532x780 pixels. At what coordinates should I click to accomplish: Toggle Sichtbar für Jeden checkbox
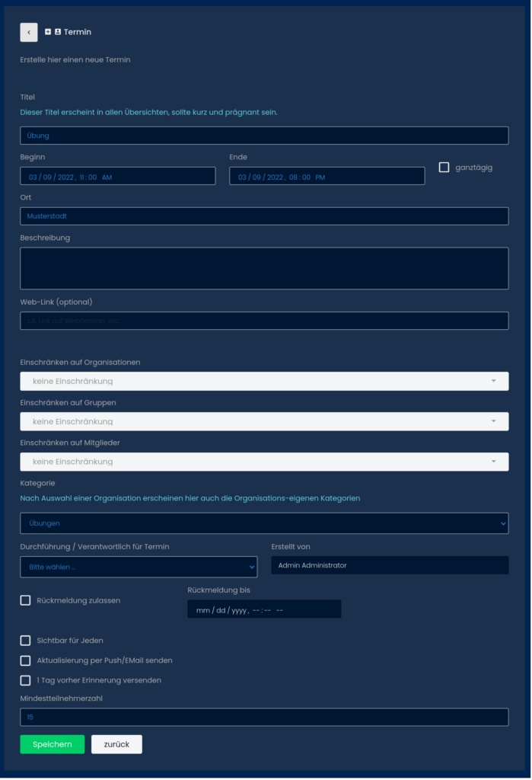pyautogui.click(x=26, y=641)
